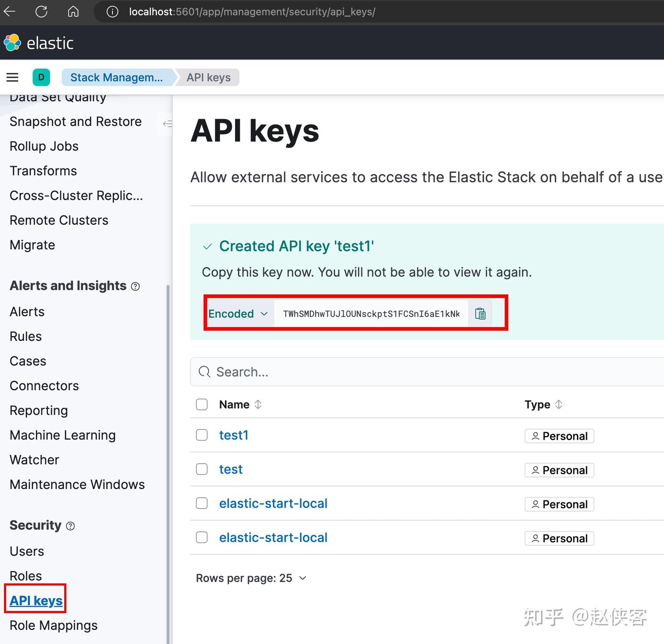Select API keys in the breadcrumb trail
Image resolution: width=664 pixels, height=644 pixels.
coord(208,77)
